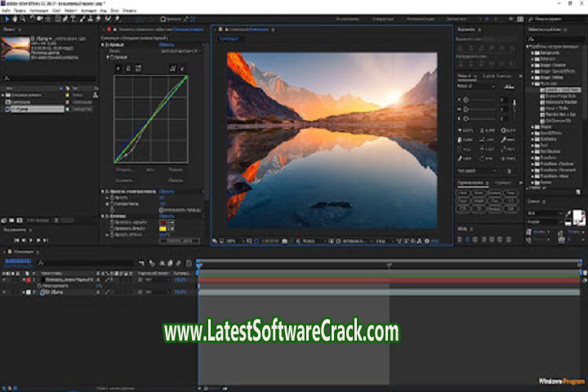Toggle visibility eye of second timeline layer
588x392 pixels.
(5, 292)
